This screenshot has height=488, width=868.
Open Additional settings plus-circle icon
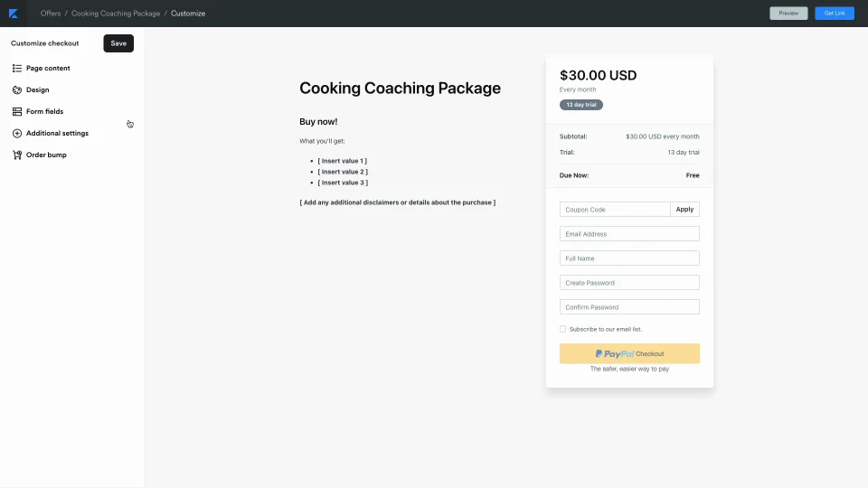[x=17, y=134]
